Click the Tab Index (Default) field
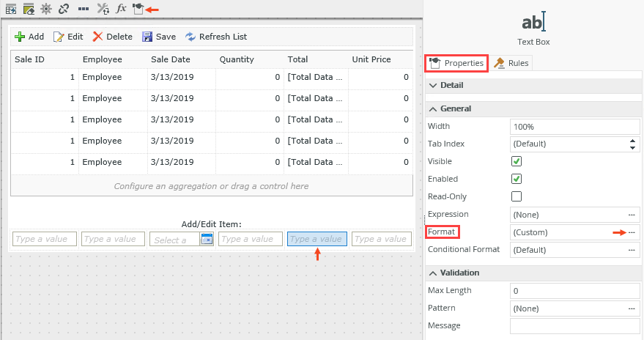Screen dimensions: 644x340 click(575, 144)
